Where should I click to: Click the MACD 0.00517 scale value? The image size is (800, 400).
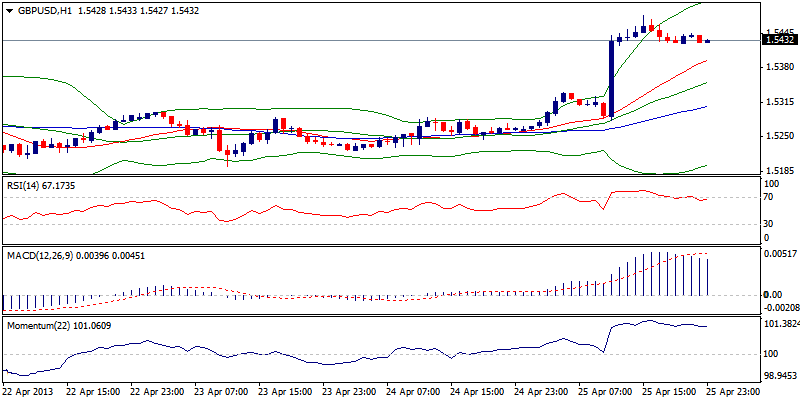coord(779,256)
